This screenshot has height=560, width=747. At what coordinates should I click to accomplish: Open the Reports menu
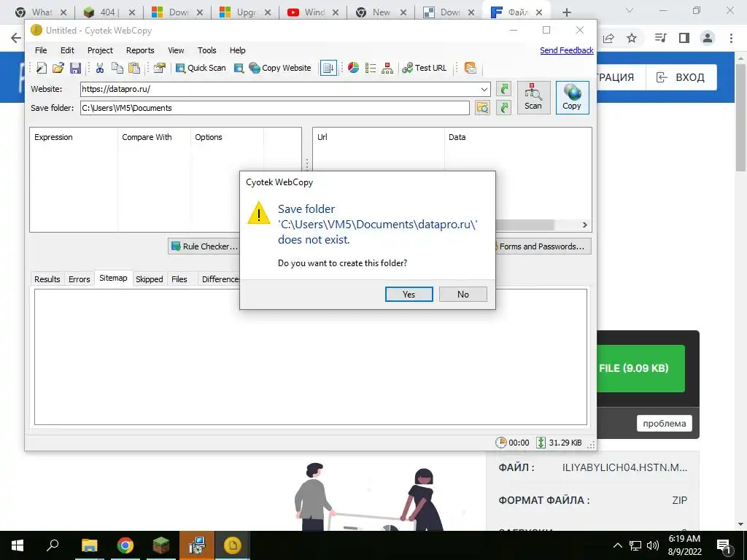click(x=140, y=50)
